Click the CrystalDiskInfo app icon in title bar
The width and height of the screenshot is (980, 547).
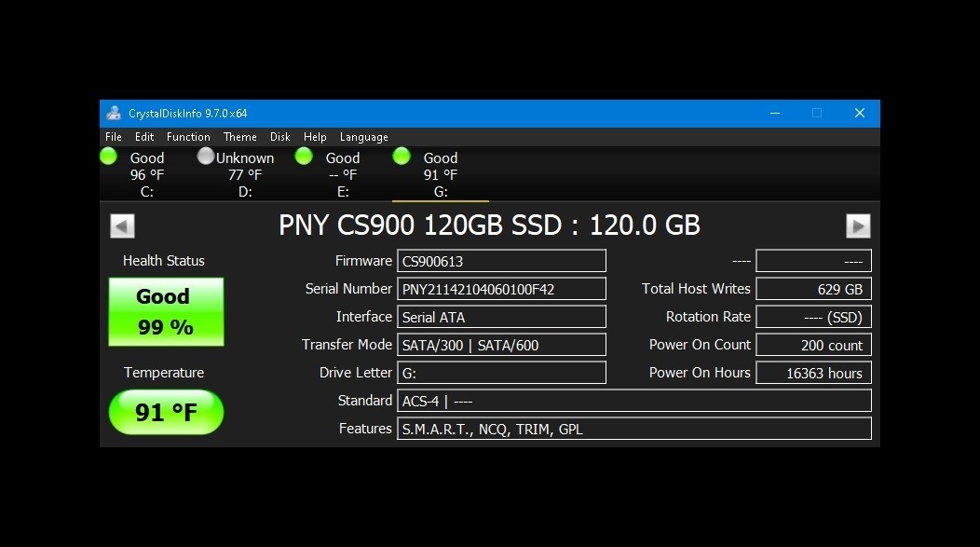tap(113, 113)
